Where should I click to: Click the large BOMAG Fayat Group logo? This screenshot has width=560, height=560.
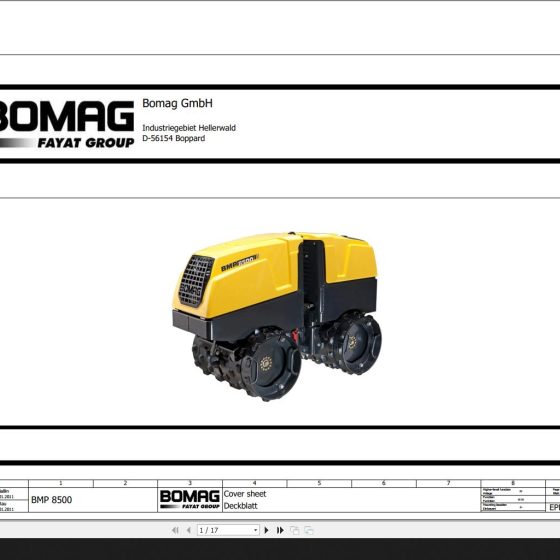click(x=66, y=124)
